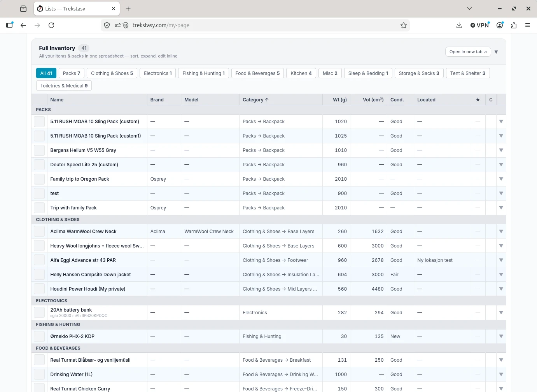Expand the Heavy Wool longjohns row arrow
This screenshot has height=392, width=537.
[501, 246]
